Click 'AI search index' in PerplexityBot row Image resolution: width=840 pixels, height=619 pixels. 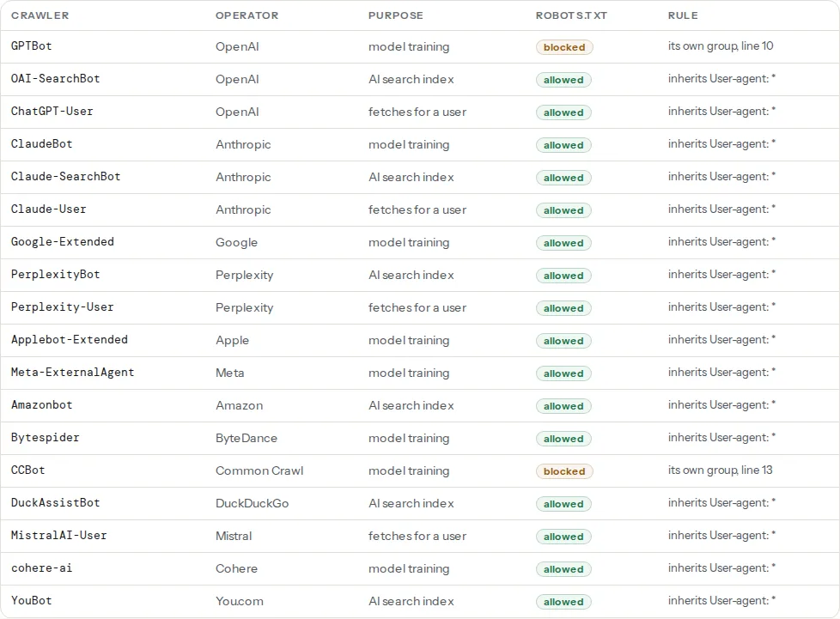pyautogui.click(x=411, y=276)
